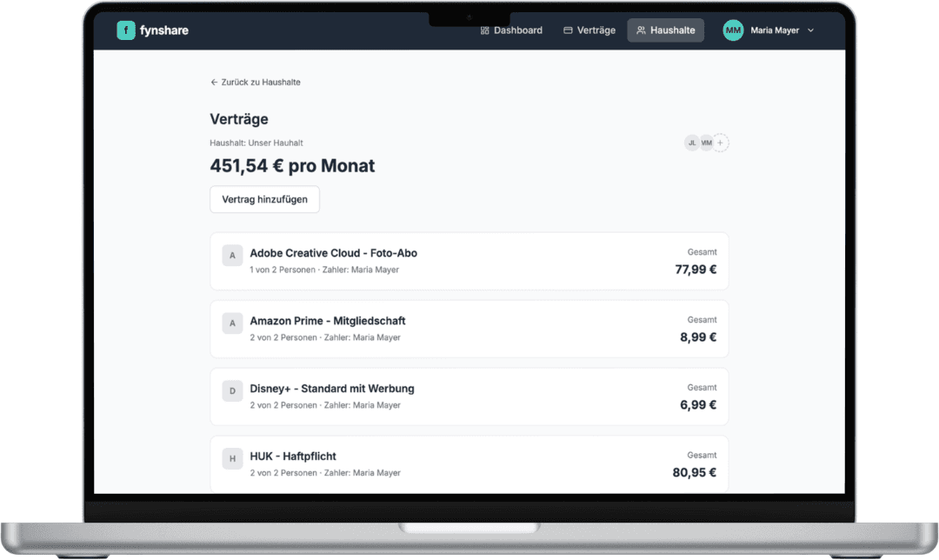Select the Dashboard grid icon
Viewport: 939px width, 560px height.
click(x=483, y=30)
